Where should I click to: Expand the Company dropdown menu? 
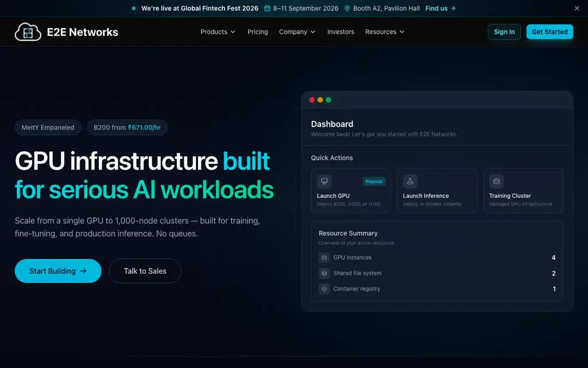pyautogui.click(x=297, y=32)
